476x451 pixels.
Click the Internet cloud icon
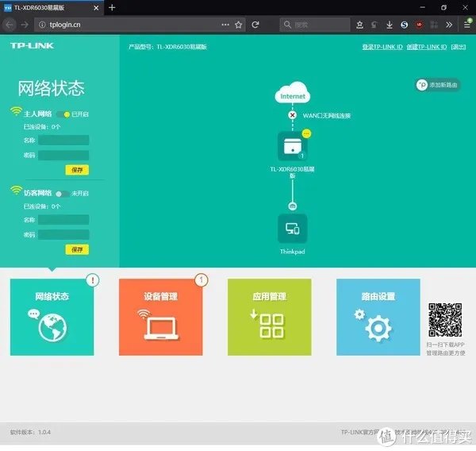pos(292,93)
